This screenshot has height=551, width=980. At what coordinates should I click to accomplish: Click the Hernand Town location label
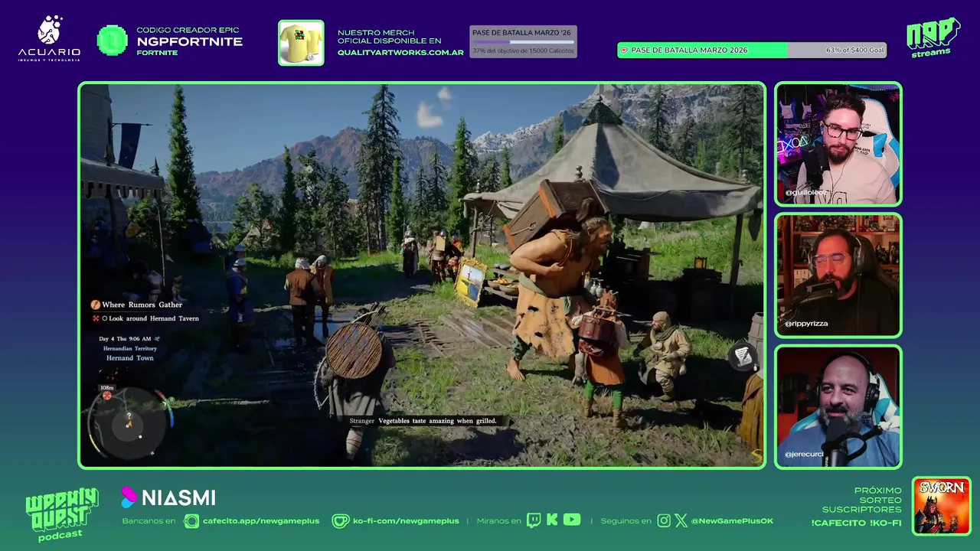129,358
